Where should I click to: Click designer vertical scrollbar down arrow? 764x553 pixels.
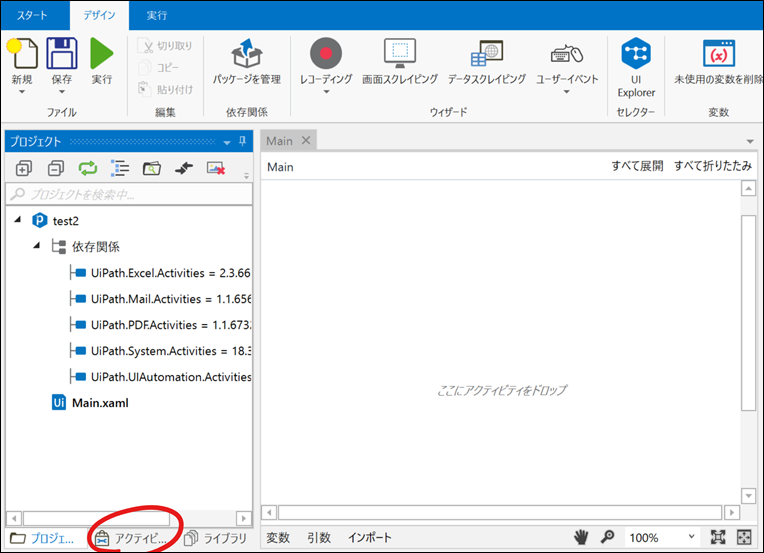click(748, 496)
